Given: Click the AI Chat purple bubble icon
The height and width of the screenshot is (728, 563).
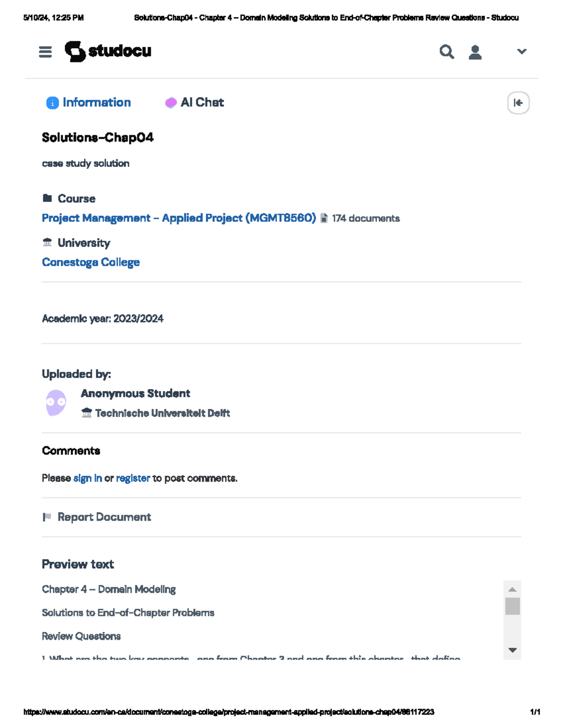Looking at the screenshot, I should click(171, 103).
